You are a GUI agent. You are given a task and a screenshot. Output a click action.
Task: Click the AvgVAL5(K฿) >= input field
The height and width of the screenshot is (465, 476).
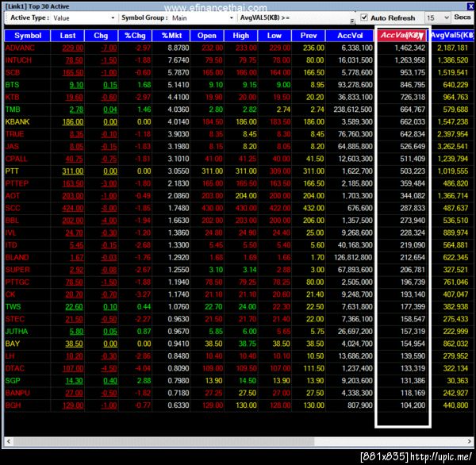coord(321,18)
